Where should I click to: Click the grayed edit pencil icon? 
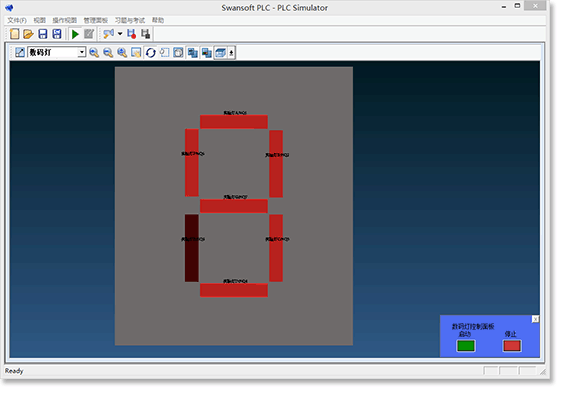(x=89, y=34)
